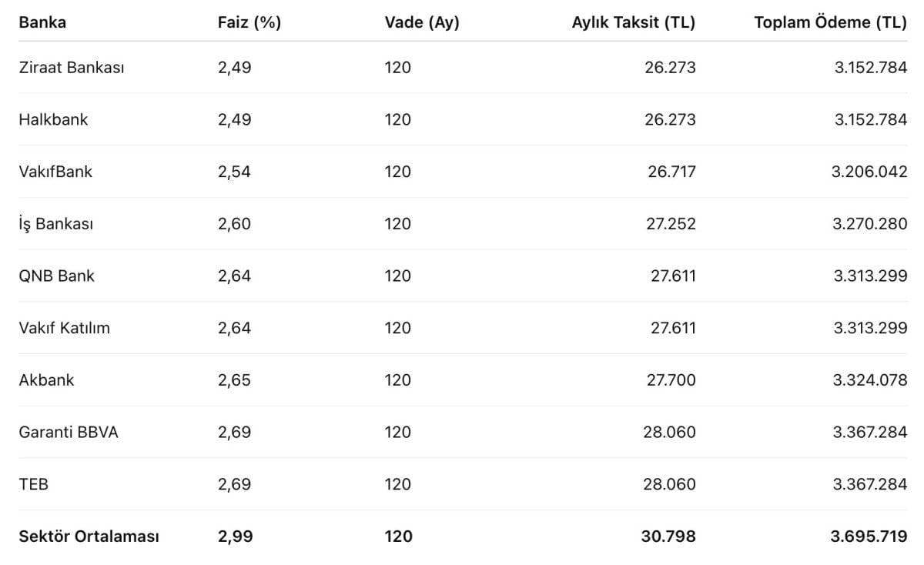Viewport: 924px width, 565px height.
Task: Click Akbank's 2,65 interest rate
Action: [x=234, y=380]
